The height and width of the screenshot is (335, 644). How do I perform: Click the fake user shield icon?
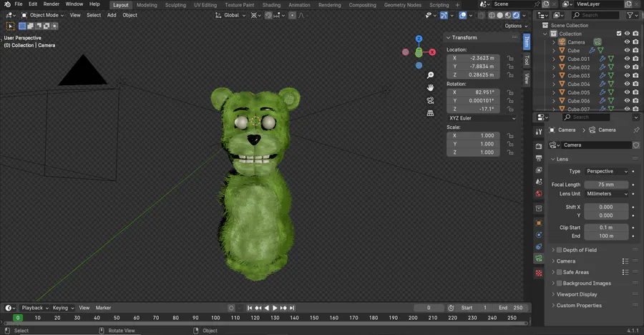[636, 145]
